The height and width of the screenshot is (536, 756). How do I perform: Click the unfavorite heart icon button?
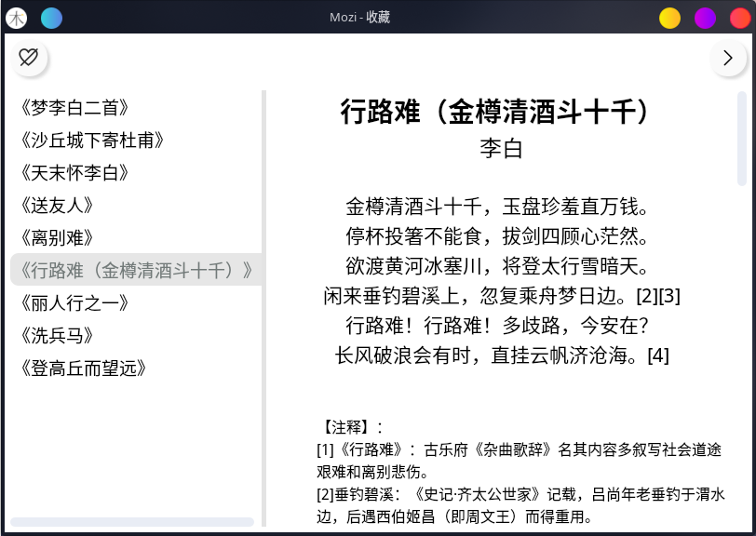coord(29,58)
